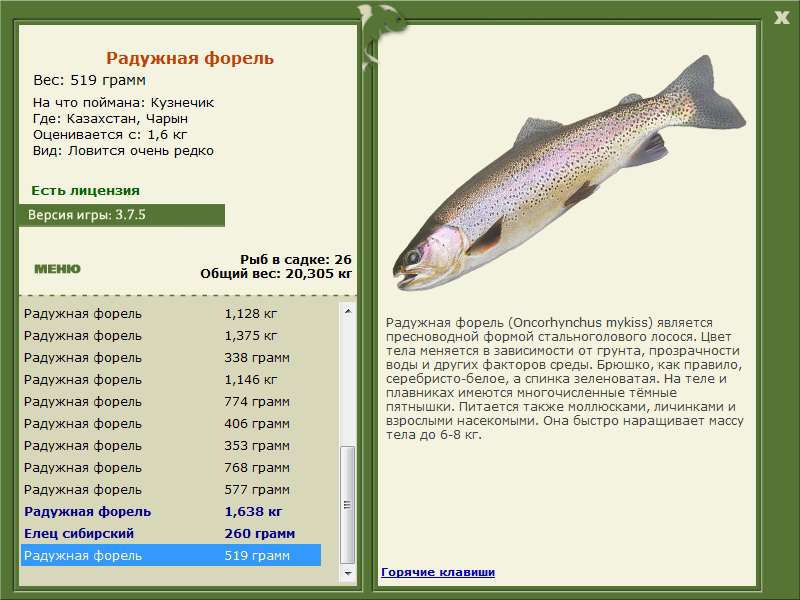
Task: Click the fish list scrollbar thumb
Action: 347,505
